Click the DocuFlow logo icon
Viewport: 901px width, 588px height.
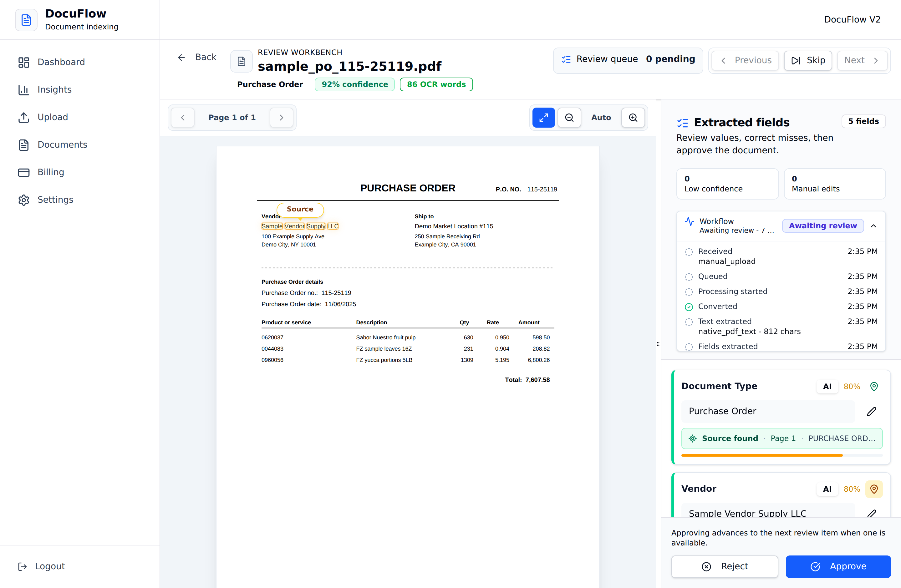coord(26,20)
